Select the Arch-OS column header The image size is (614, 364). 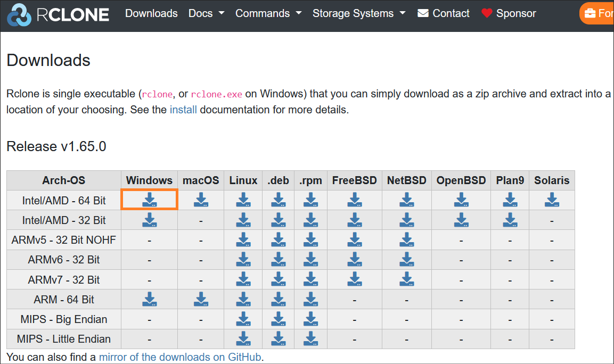64,180
